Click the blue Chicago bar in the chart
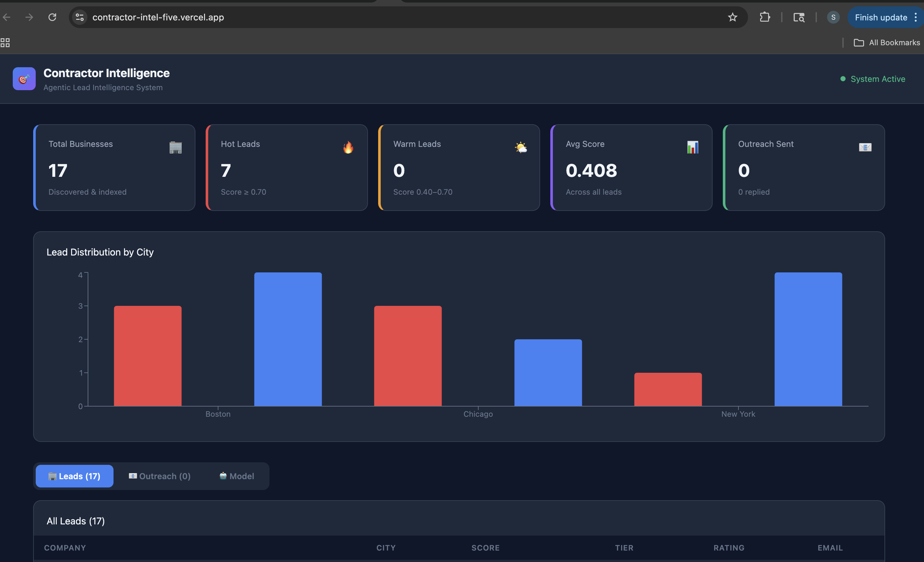 coord(548,372)
